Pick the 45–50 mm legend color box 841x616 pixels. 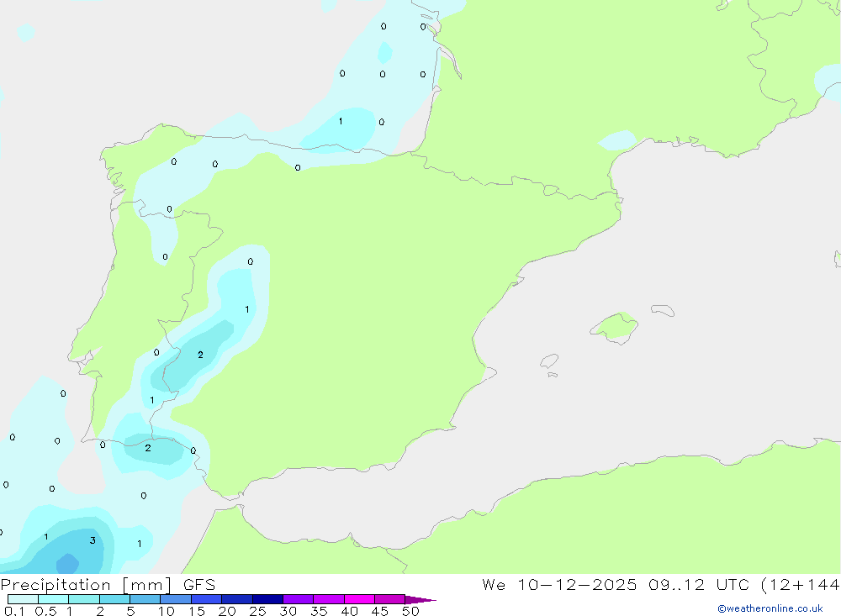[390, 599]
